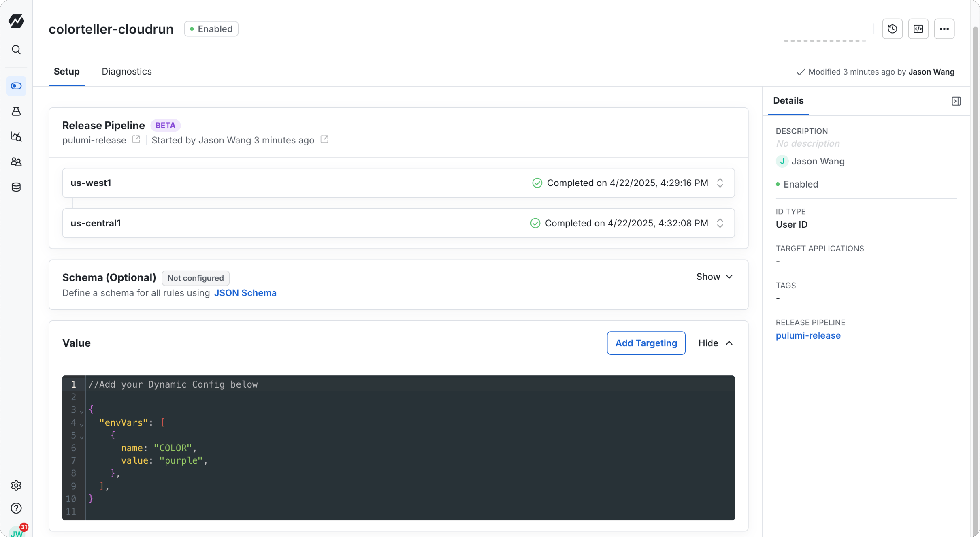Switch to the Diagnostics tab
Image resolution: width=980 pixels, height=537 pixels.
coord(126,72)
